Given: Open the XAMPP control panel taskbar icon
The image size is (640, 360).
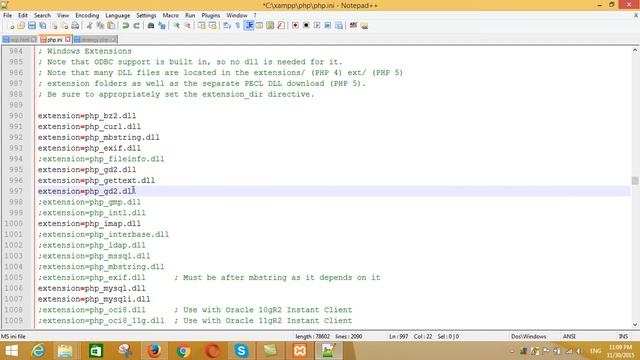Looking at the screenshot, I should click(300, 351).
